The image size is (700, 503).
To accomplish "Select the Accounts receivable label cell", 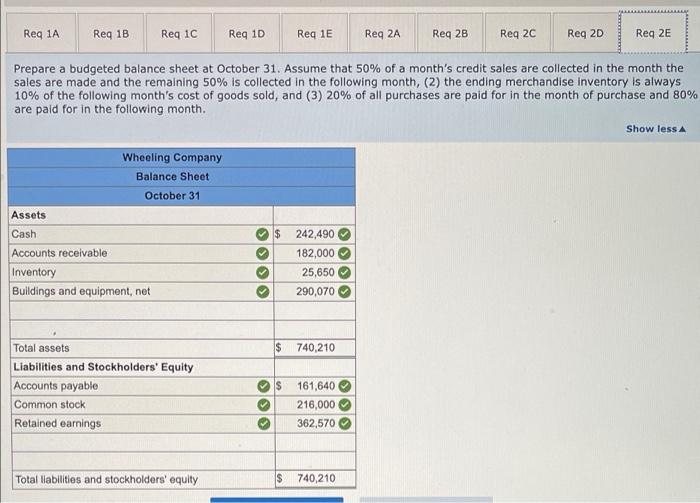I will pyautogui.click(x=141, y=253).
